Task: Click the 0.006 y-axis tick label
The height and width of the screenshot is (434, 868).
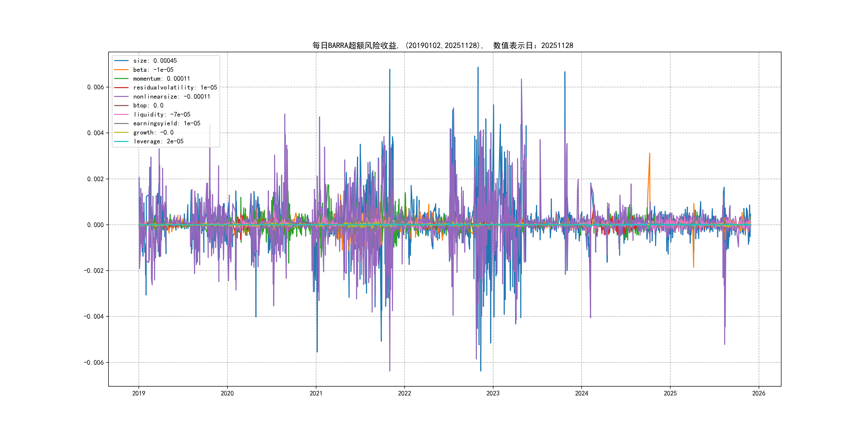Action: [95, 87]
